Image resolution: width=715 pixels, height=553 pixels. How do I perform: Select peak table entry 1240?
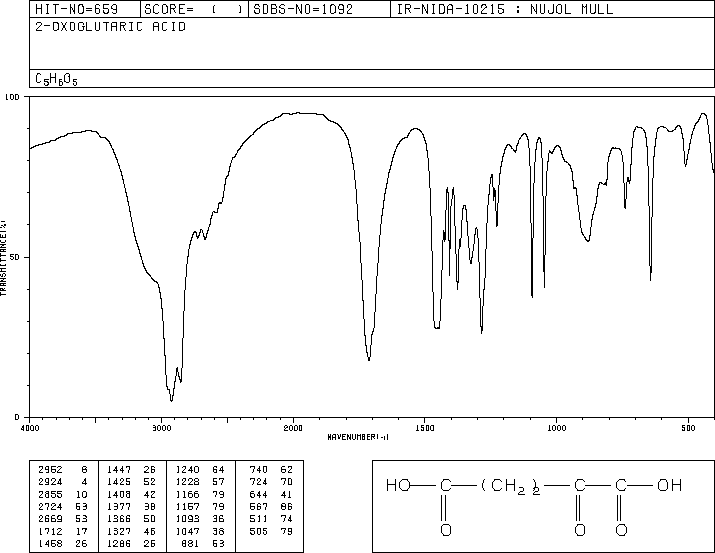tap(187, 469)
